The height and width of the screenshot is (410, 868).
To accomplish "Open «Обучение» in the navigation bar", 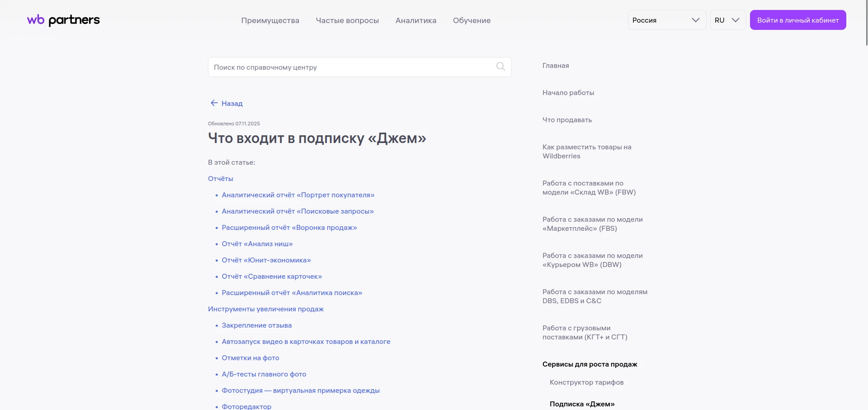I will [472, 20].
